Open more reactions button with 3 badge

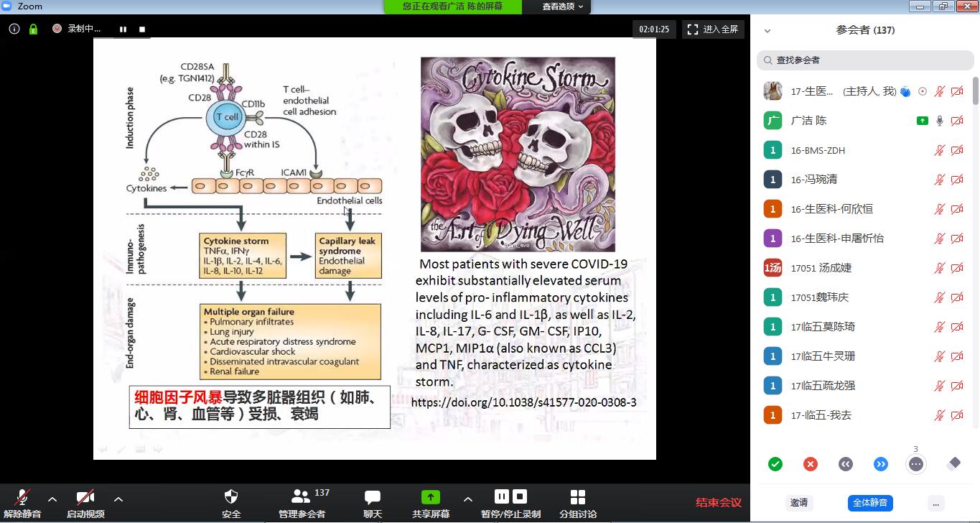tap(916, 464)
